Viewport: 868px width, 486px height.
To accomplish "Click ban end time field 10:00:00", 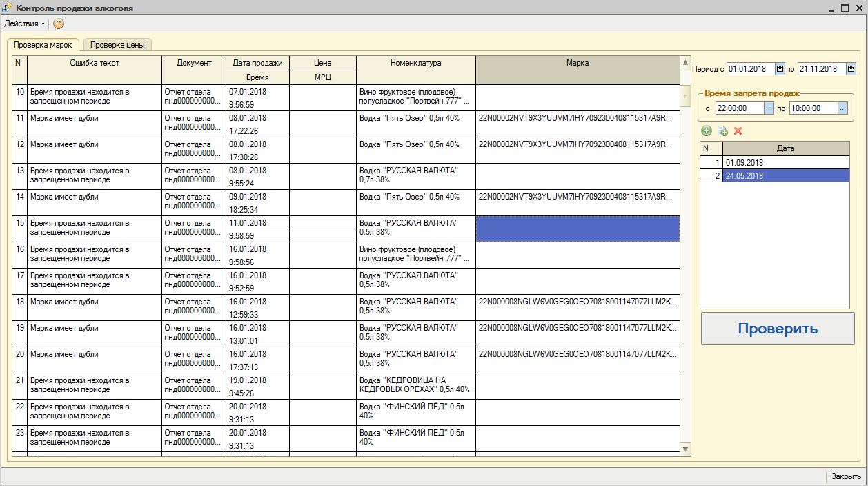I will [x=813, y=108].
